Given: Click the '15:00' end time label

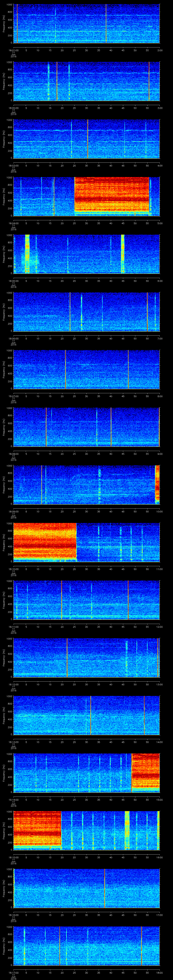Looking at the screenshot, I should click(159, 799).
